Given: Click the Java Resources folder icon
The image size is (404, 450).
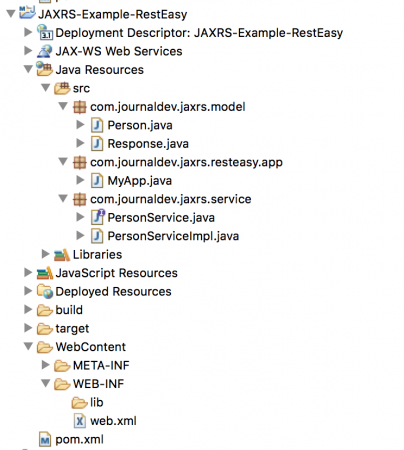Looking at the screenshot, I should [44, 69].
